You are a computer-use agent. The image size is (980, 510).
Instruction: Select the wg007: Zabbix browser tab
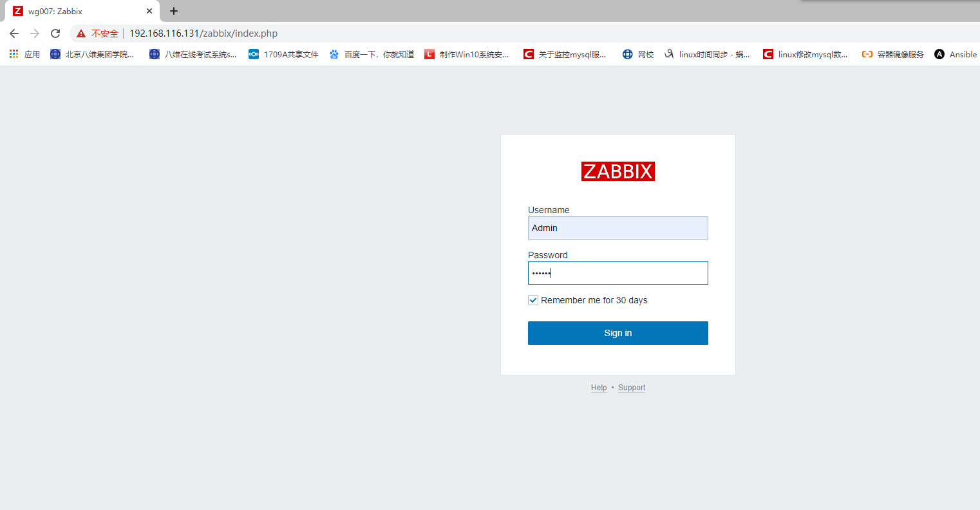(x=82, y=11)
